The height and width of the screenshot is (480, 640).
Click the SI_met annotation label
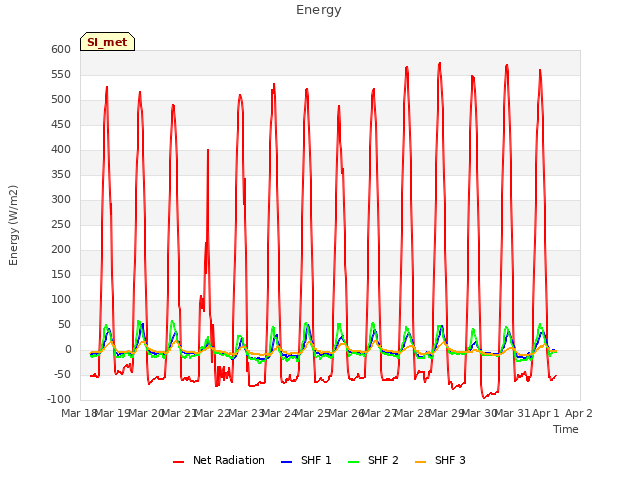tap(107, 42)
